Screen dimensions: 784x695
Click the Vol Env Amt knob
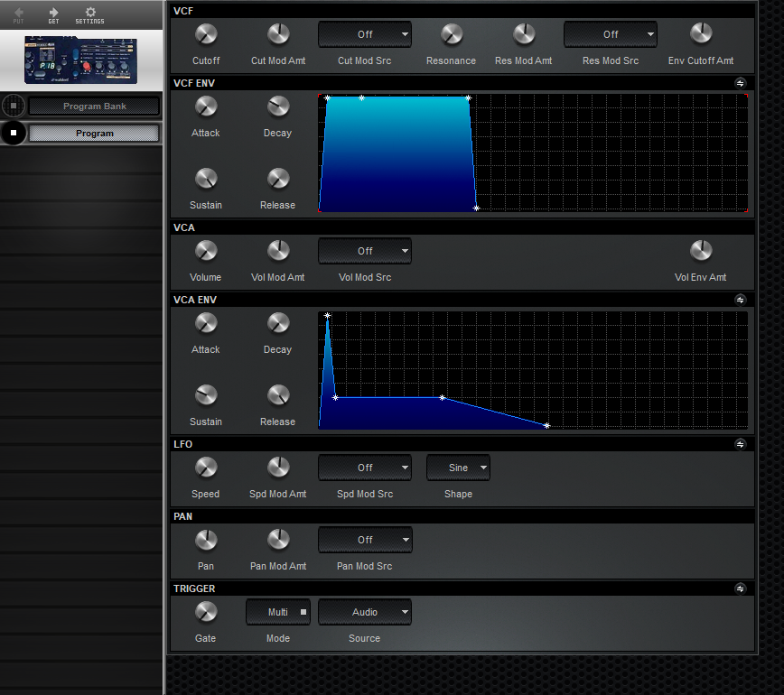(701, 251)
